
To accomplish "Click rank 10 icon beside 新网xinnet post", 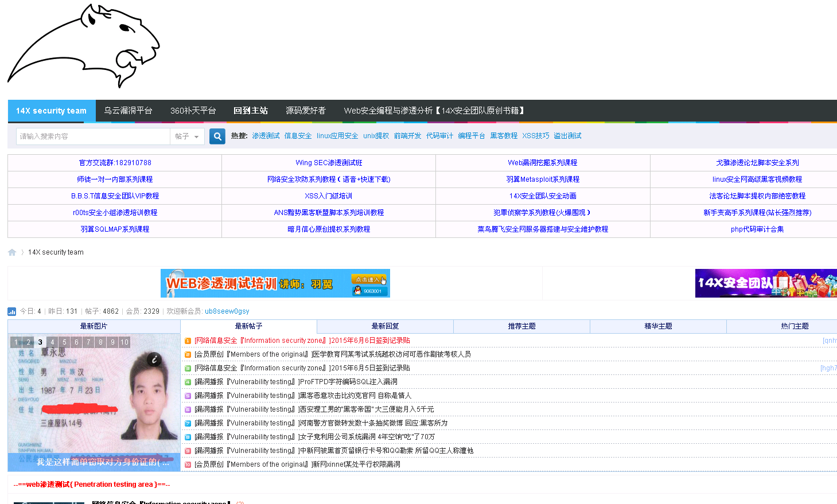I will 188,464.
